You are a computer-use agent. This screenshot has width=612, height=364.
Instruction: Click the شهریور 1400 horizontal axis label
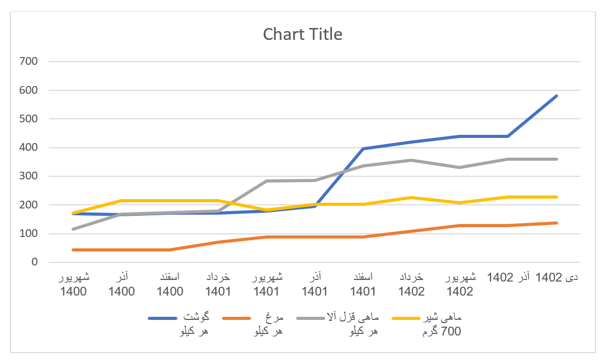[x=74, y=284]
